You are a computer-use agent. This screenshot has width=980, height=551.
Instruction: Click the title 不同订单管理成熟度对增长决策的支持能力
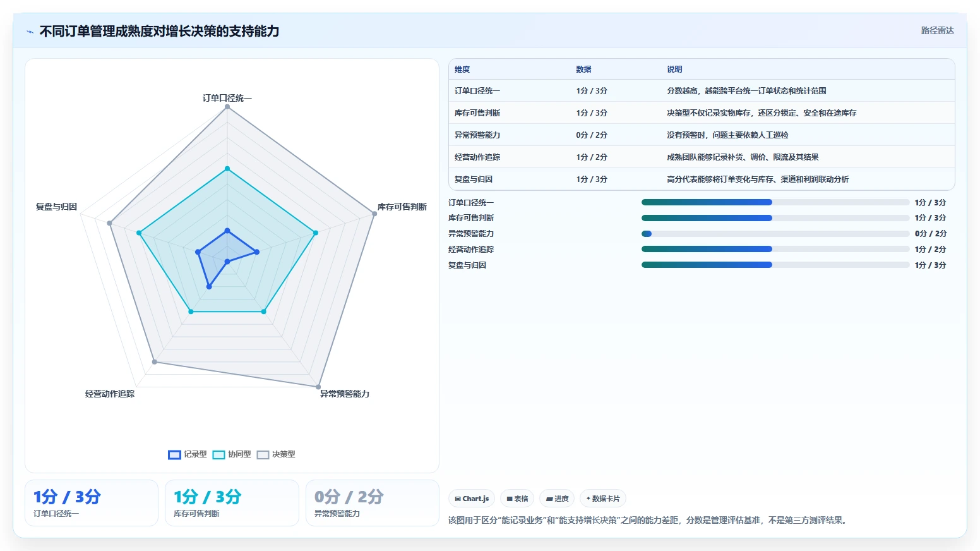[159, 31]
